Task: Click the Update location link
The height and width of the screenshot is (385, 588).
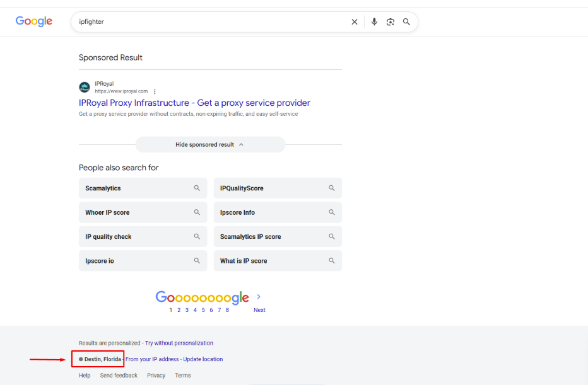Action: (x=203, y=359)
